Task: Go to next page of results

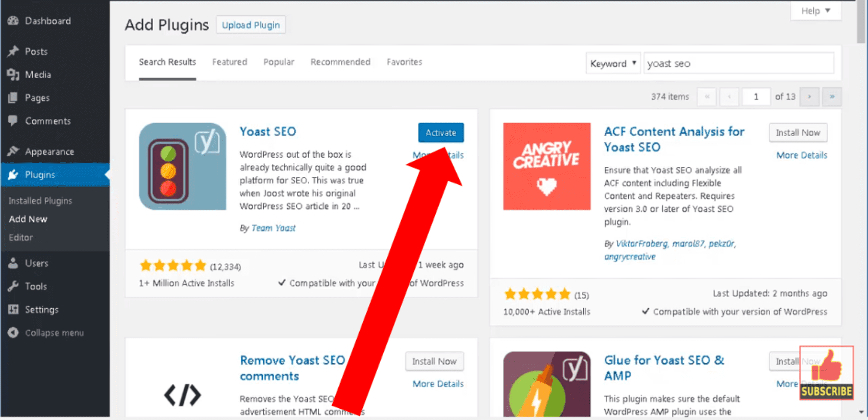Action: tap(809, 96)
